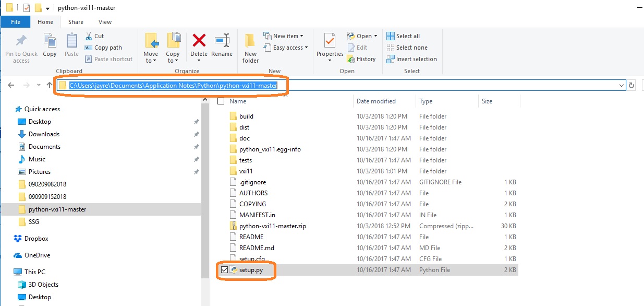Open the File menu tab

tap(16, 22)
